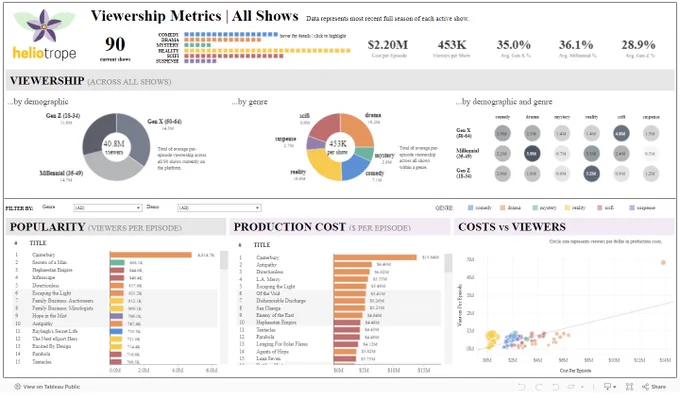Click 'Longing For Solar Flares' title

tap(282, 344)
